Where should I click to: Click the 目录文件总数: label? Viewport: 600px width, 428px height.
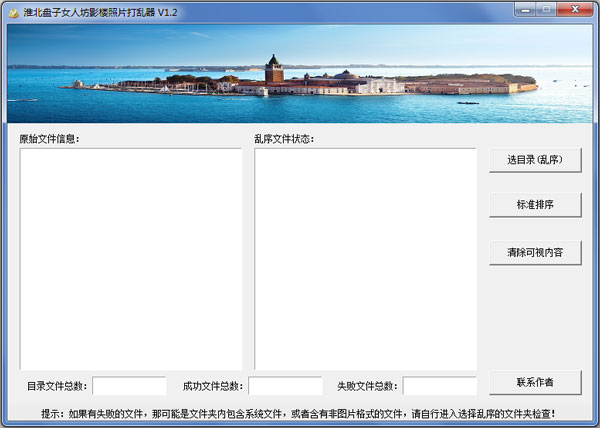click(57, 386)
